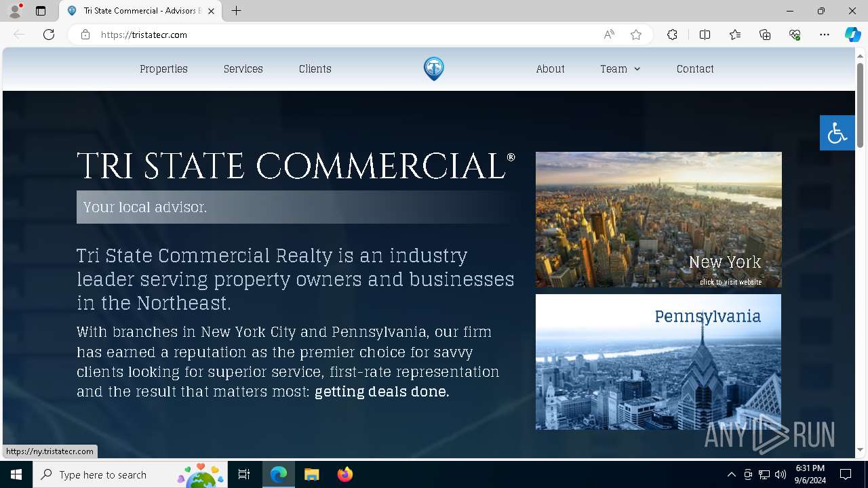Viewport: 868px width, 488px height.
Task: Go to Properties page
Action: tap(163, 68)
